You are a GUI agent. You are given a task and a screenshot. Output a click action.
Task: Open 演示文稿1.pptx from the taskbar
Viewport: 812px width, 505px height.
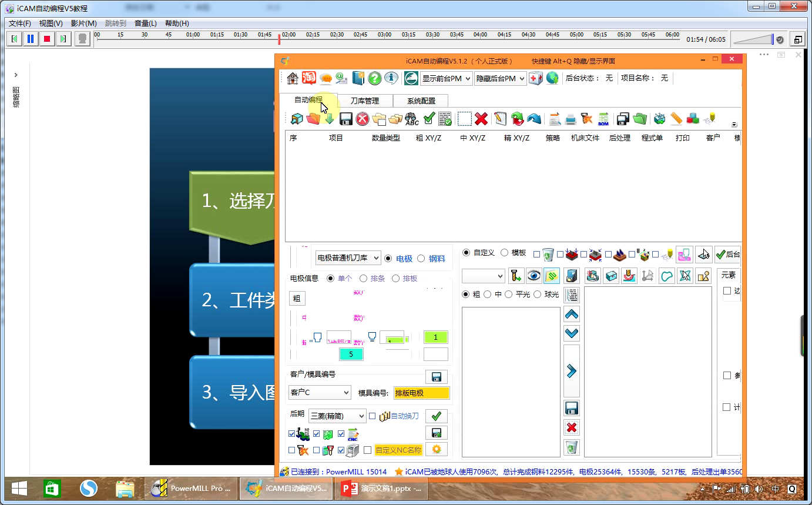381,489
